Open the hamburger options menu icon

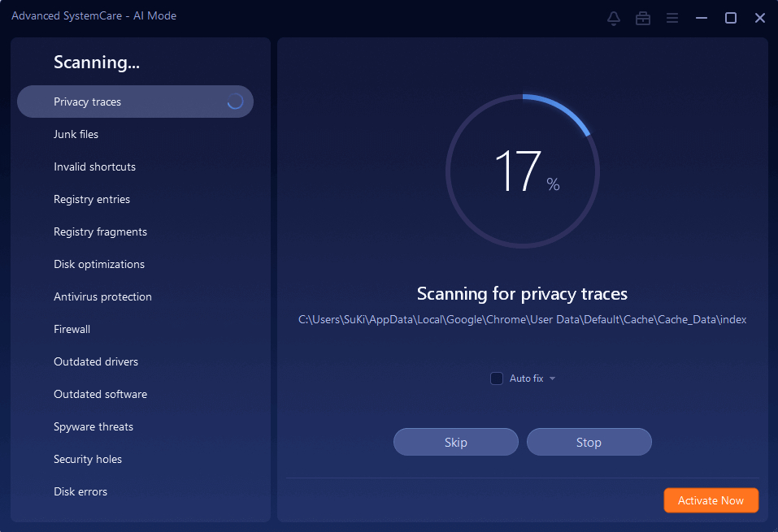[x=672, y=19]
